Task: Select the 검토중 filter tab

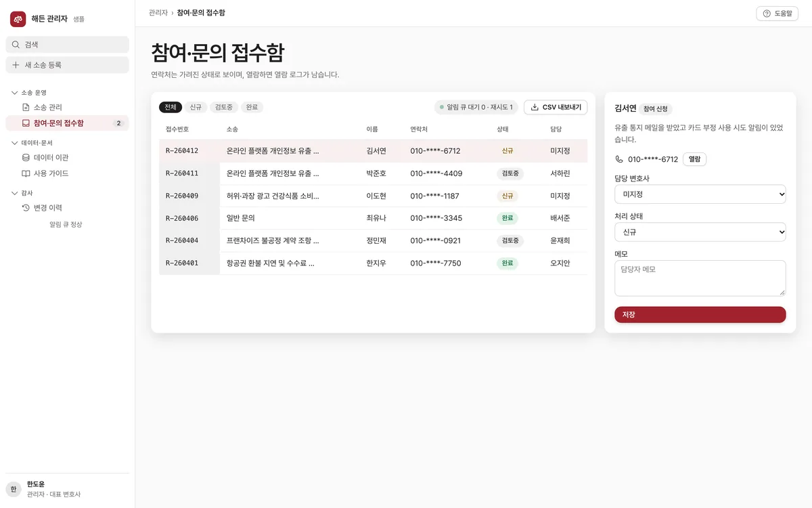Action: [x=224, y=107]
